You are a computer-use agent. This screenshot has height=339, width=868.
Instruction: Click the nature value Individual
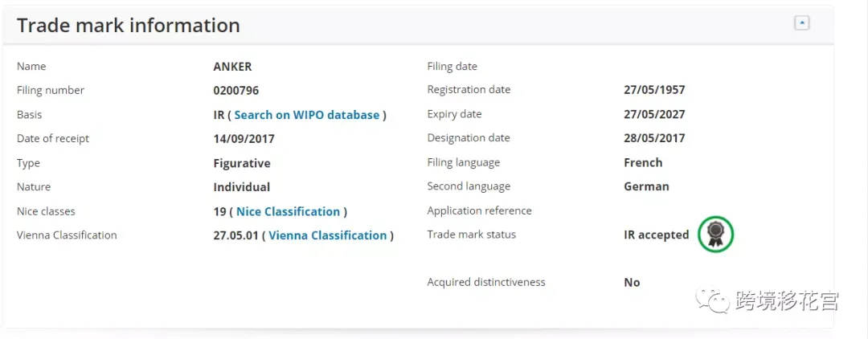(241, 187)
